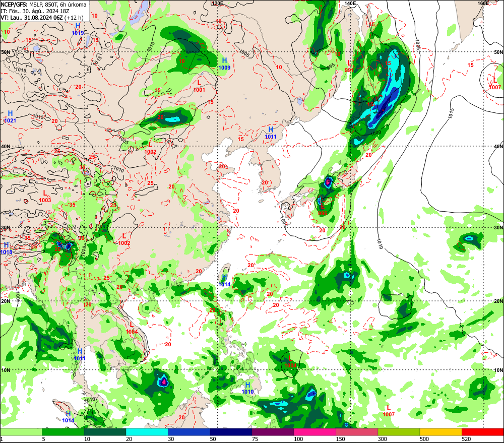Click the magenta 100–150 mm legend swatch

point(315,432)
